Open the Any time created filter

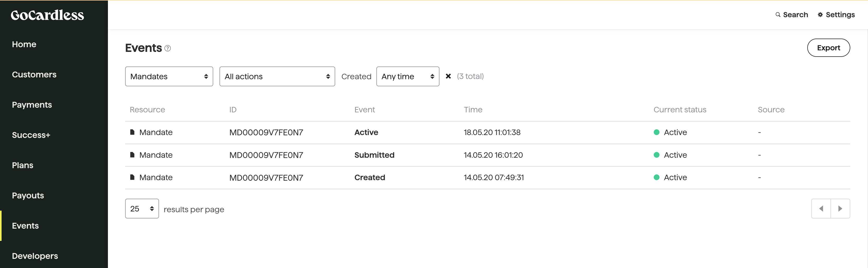408,77
